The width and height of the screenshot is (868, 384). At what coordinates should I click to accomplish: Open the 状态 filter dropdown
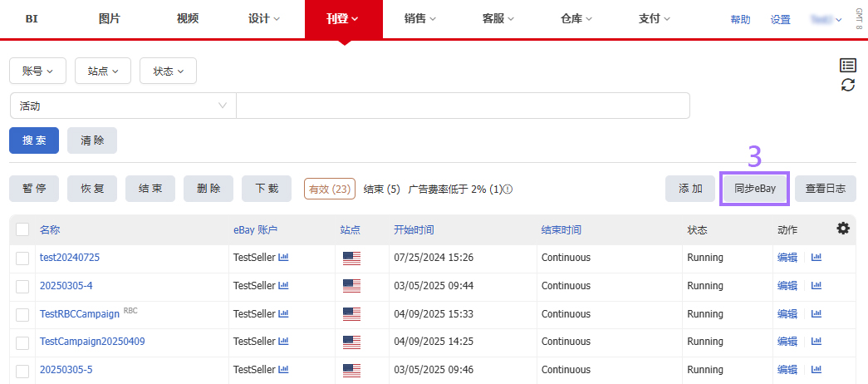169,71
